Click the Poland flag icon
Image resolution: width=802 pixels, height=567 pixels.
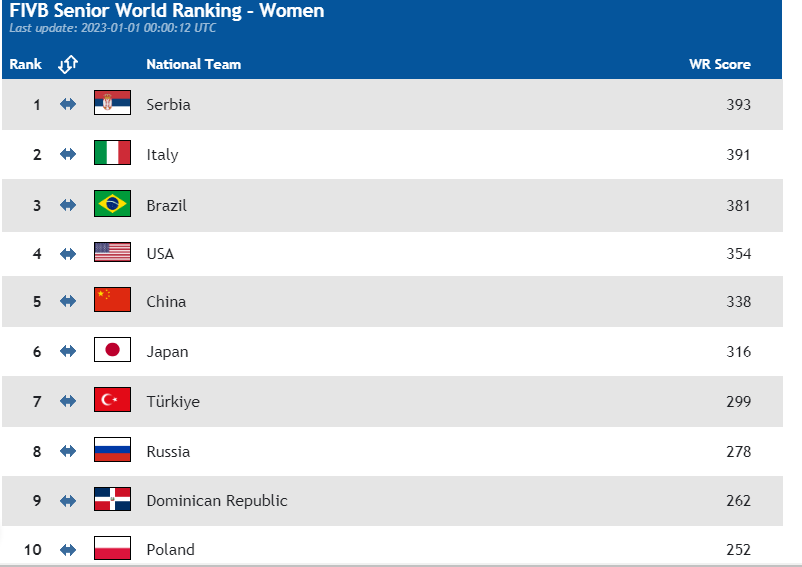[x=112, y=549]
